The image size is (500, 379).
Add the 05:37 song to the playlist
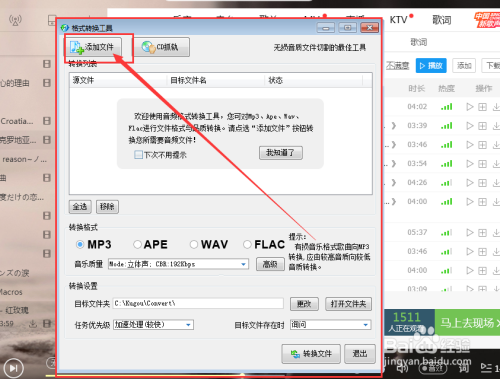tap(483, 233)
